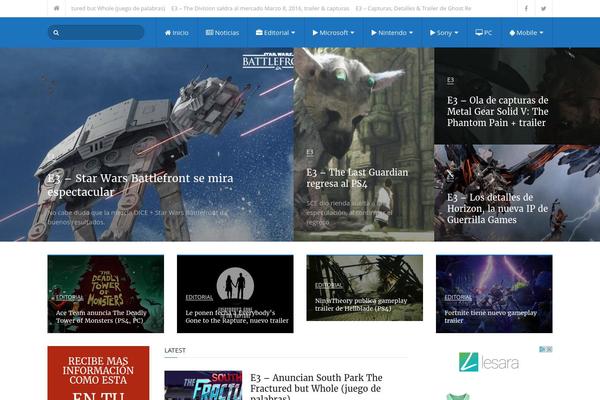Image resolution: width=600 pixels, height=400 pixels.
Task: Open the Twitter icon link
Action: [x=543, y=8]
